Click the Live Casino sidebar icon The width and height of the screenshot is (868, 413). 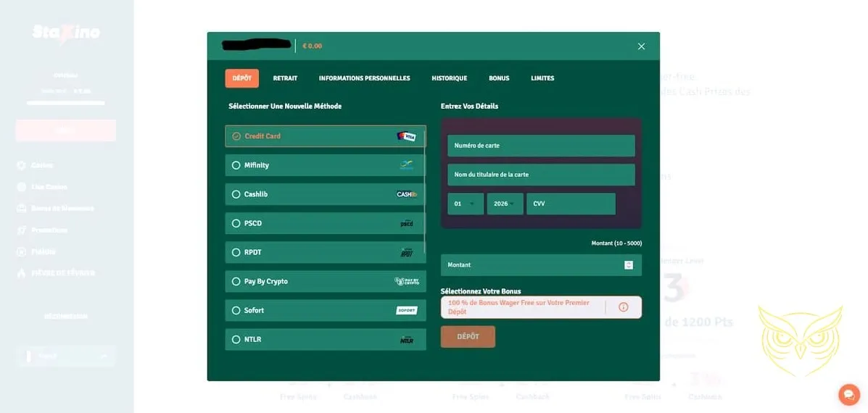(x=22, y=187)
